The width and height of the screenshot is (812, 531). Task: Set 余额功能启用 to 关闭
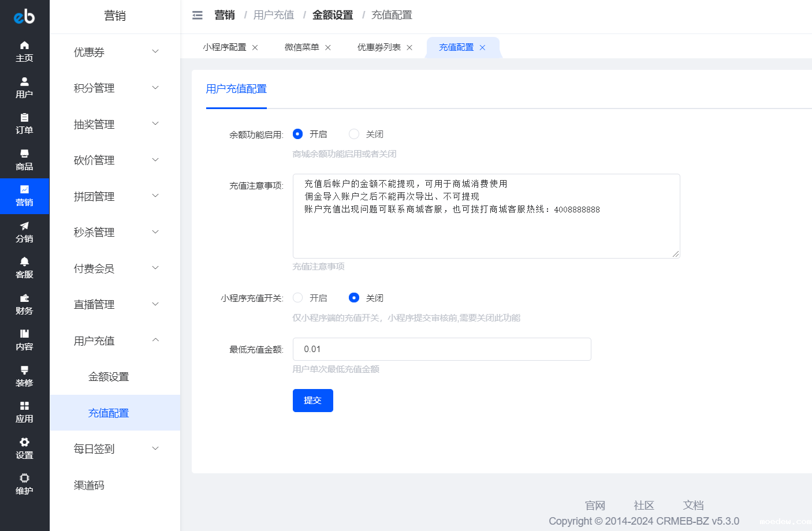[354, 134]
